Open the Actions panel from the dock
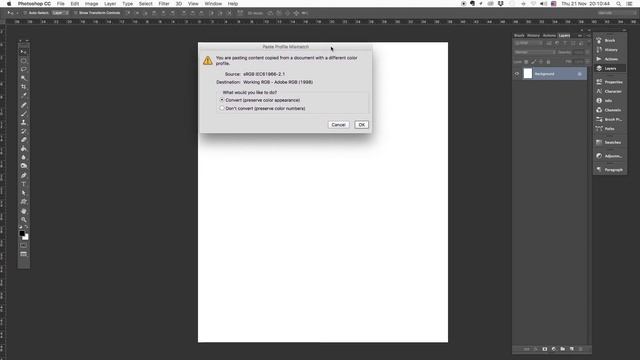The image size is (640, 360). tap(609, 59)
